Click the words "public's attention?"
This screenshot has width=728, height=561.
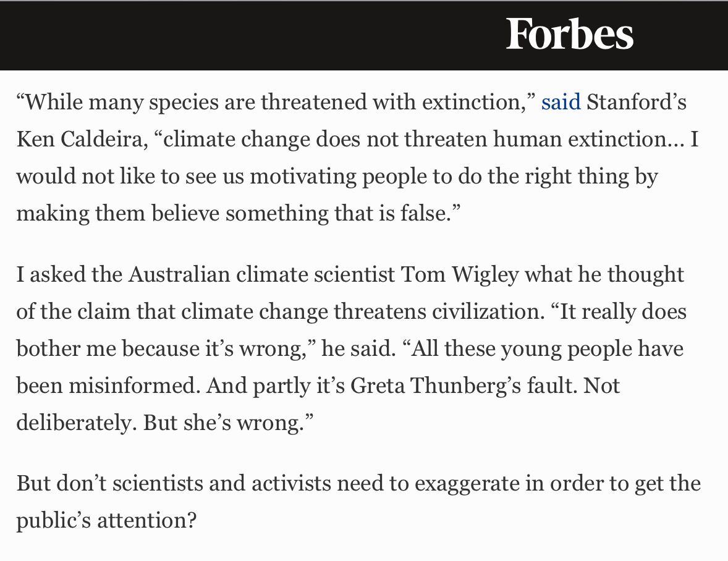[x=106, y=520]
